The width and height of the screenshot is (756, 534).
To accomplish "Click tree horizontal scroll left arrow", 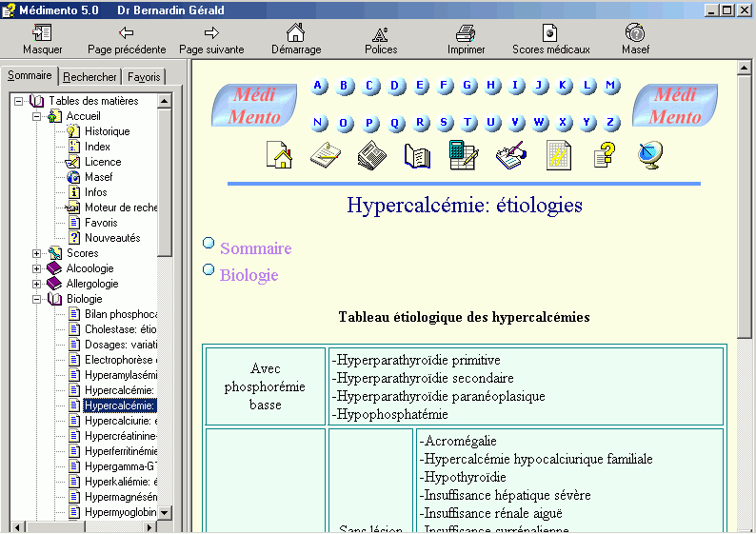I will point(17,527).
